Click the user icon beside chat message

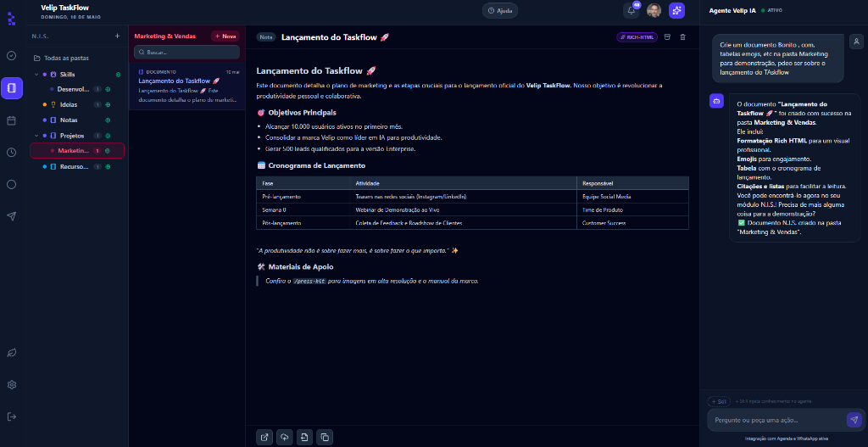coord(856,42)
